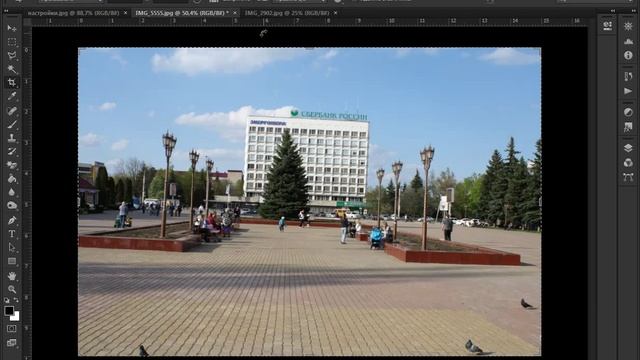This screenshot has width=640, height=360.
Task: Open the Info panel
Action: (x=628, y=55)
